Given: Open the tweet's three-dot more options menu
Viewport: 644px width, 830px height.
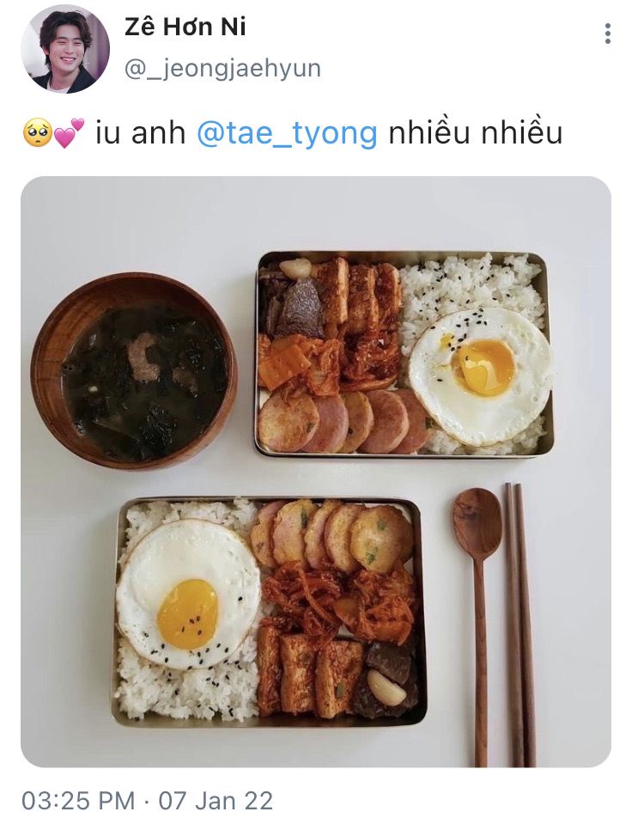Looking at the screenshot, I should 607,34.
